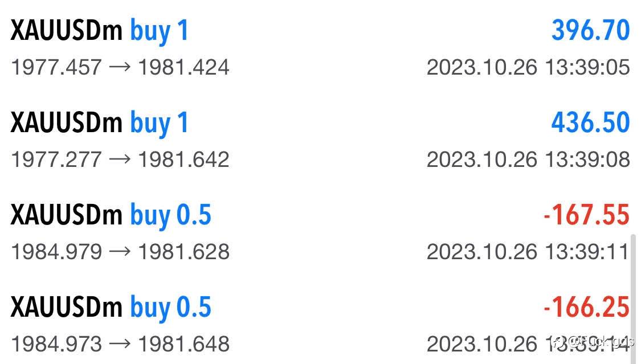Tap the -166.25 loss amount
Image resolution: width=641 pixels, height=364 pixels.
click(x=586, y=308)
